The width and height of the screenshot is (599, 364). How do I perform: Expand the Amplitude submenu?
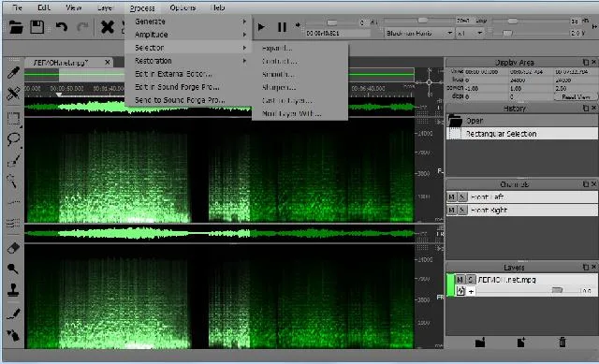click(188, 35)
